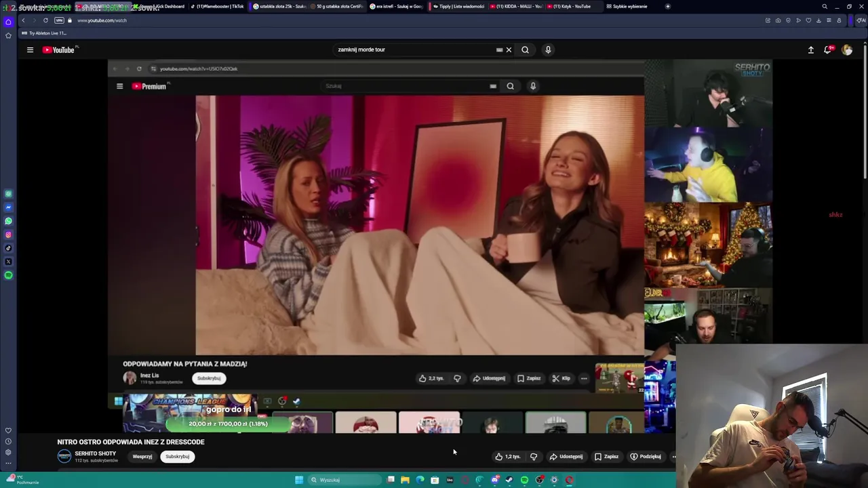Open the SERHITO SHOTY channel name link

[x=96, y=453]
